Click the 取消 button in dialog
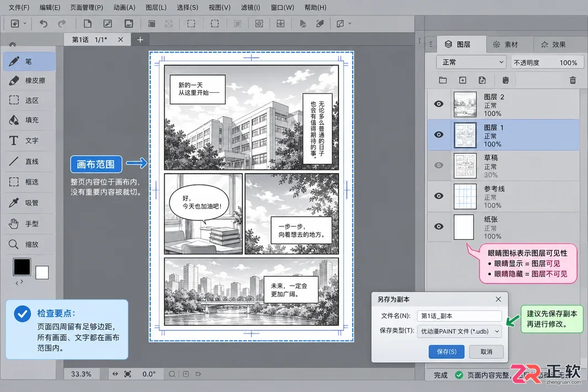588x392 pixels. pos(486,352)
